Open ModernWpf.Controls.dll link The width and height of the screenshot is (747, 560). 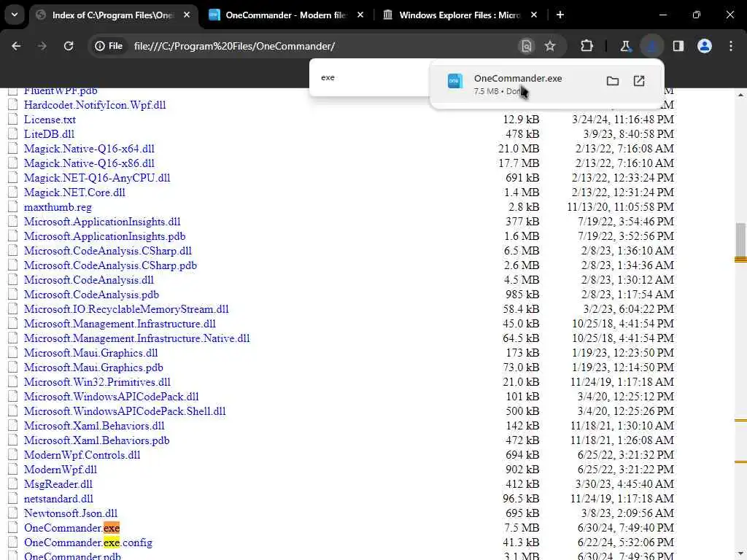coord(82,455)
